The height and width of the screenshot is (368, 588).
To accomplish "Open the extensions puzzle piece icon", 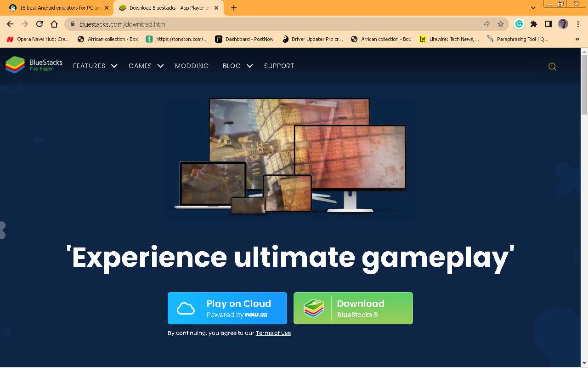I will pyautogui.click(x=534, y=24).
